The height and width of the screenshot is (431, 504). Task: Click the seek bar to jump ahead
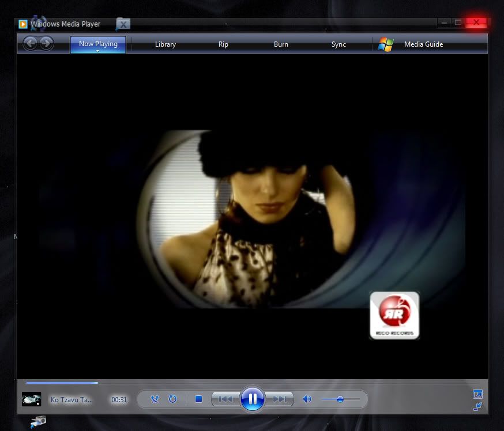coord(253,383)
